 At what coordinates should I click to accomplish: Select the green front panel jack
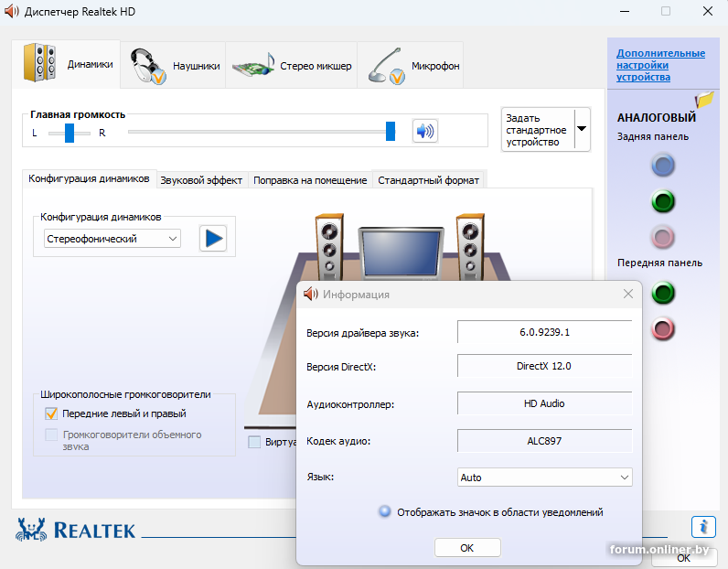pyautogui.click(x=662, y=293)
